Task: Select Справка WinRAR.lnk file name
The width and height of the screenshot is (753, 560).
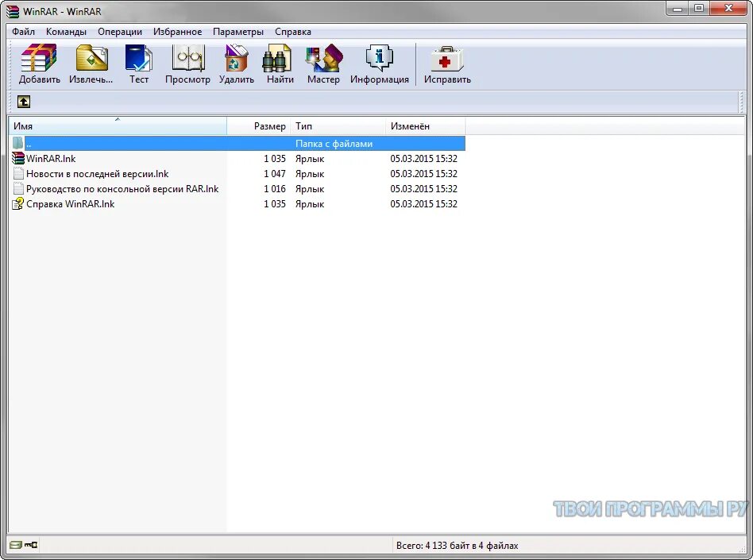Action: click(x=71, y=204)
